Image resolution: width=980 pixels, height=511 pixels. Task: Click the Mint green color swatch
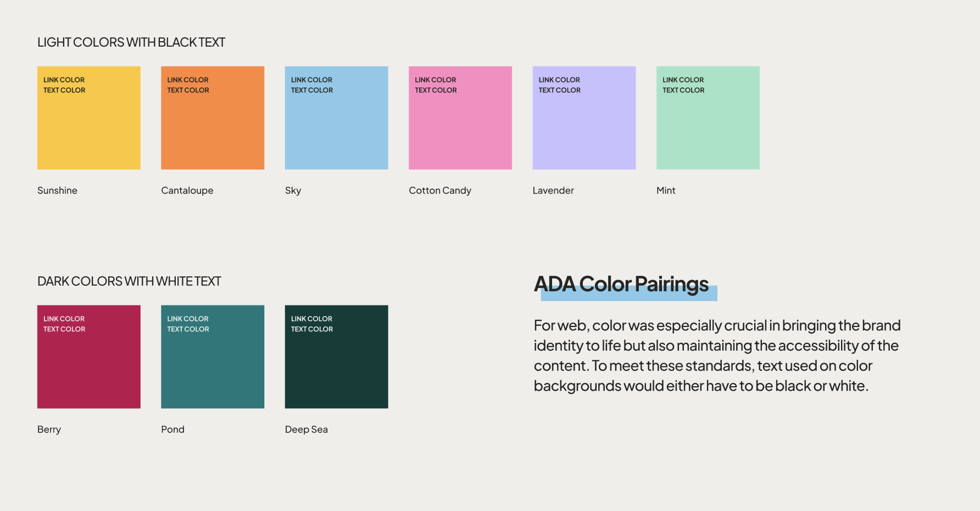708,126
